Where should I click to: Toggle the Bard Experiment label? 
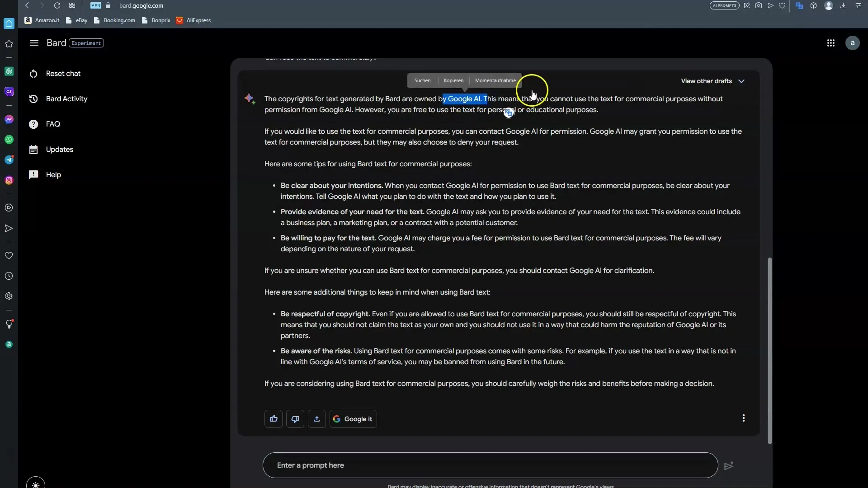(x=86, y=42)
